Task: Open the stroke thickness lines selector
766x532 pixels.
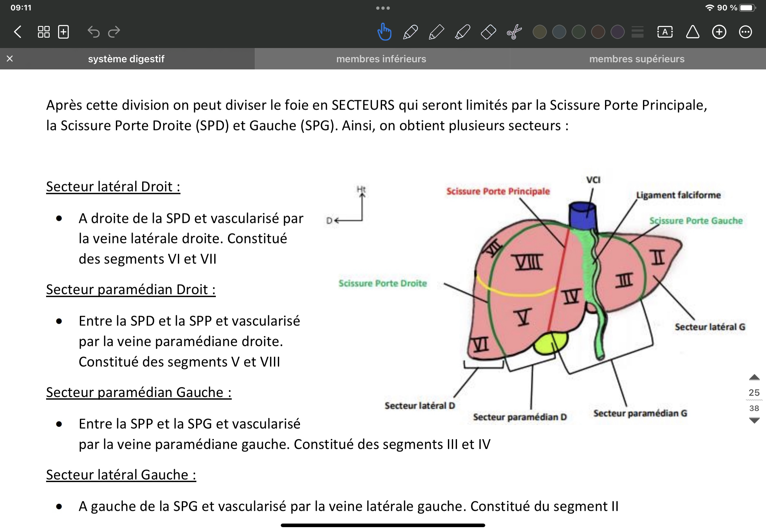Action: tap(637, 32)
